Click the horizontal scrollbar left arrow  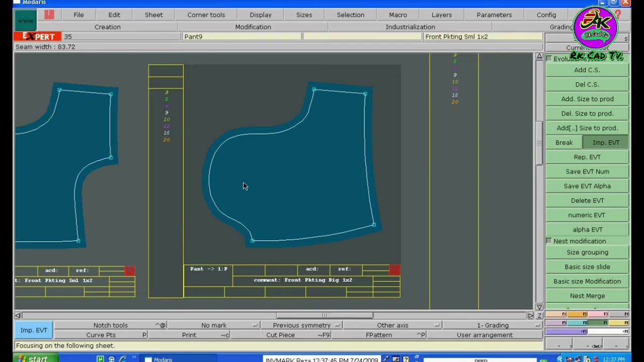pos(18,315)
